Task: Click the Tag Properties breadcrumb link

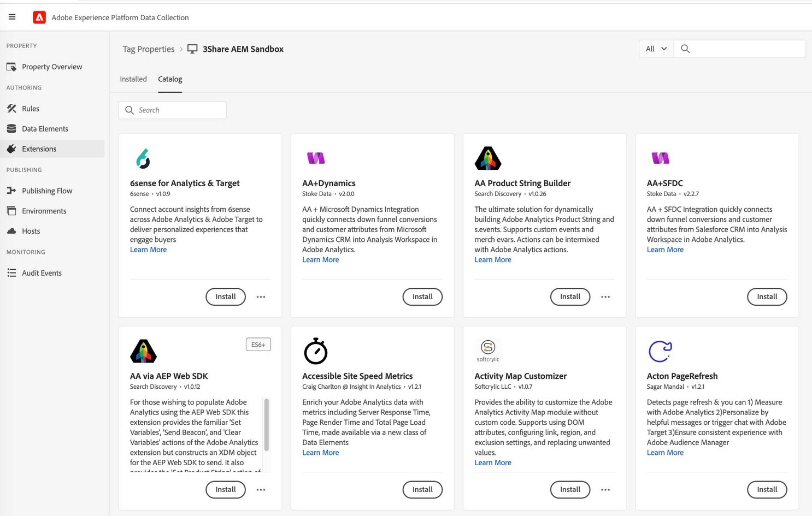Action: pyautogui.click(x=148, y=49)
